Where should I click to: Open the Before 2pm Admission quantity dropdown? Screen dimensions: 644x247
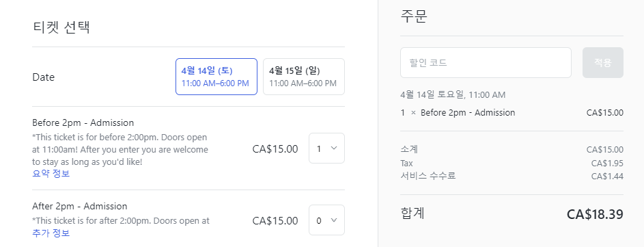coord(326,148)
